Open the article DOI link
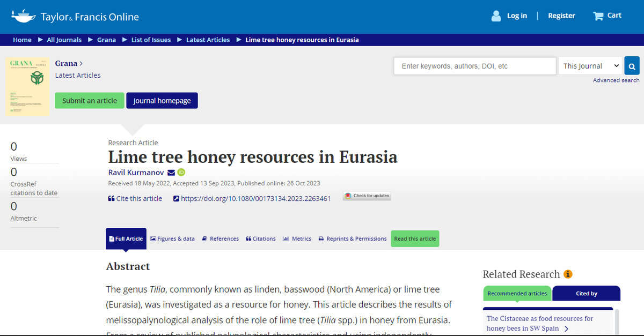Viewport: 644px width, 336px height. tap(252, 198)
